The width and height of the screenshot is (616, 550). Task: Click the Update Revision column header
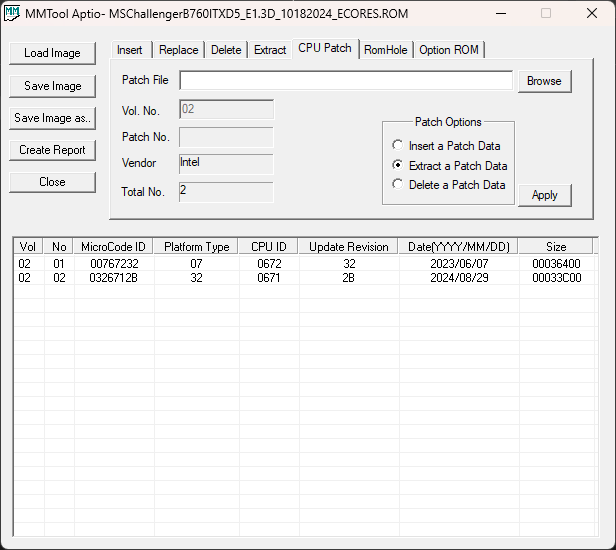pos(348,247)
